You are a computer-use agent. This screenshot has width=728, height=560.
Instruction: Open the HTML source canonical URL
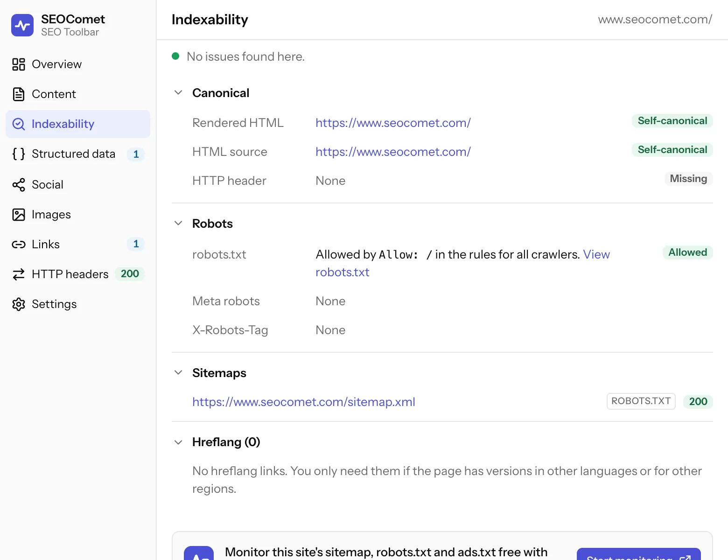[x=393, y=152]
